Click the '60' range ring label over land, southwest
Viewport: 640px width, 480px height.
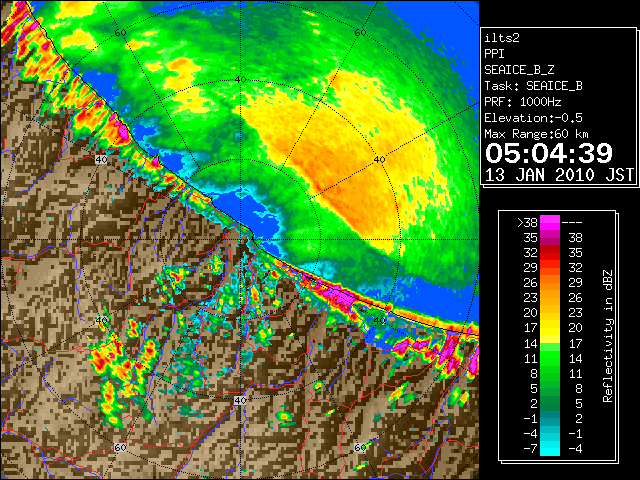point(120,448)
